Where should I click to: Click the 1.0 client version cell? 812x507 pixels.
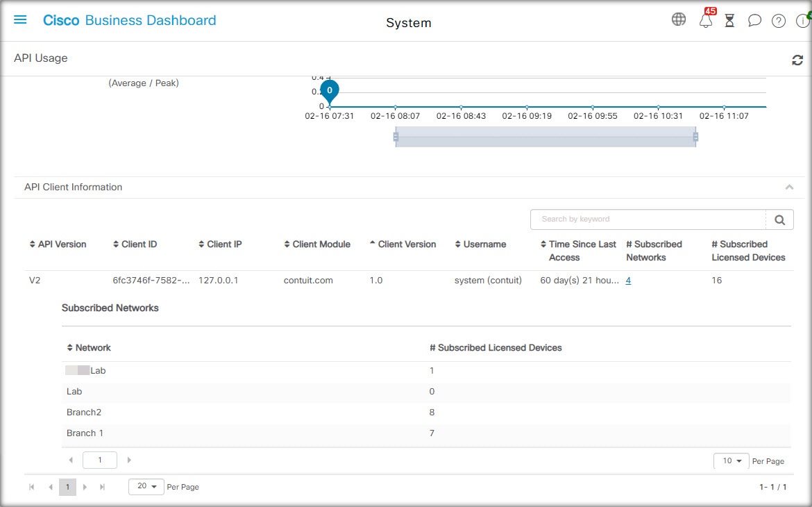(376, 281)
